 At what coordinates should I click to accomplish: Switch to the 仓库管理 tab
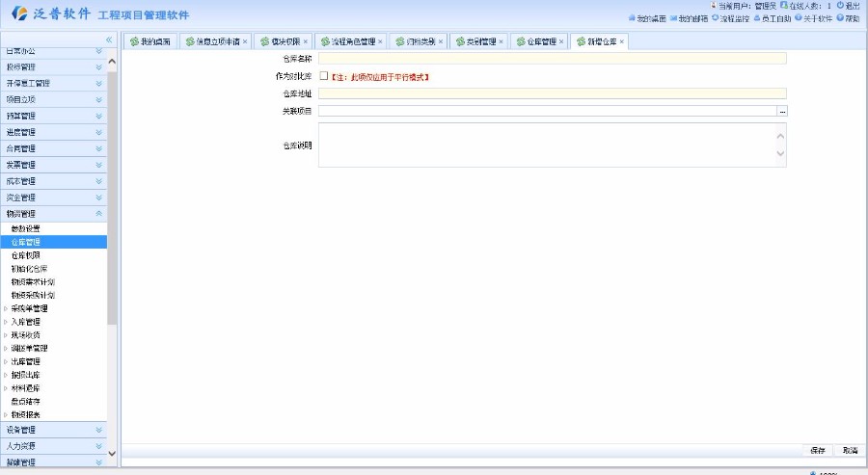537,41
